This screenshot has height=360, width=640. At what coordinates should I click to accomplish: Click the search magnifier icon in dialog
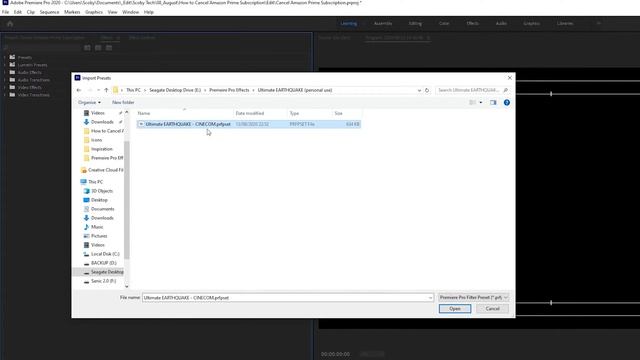click(x=505, y=90)
